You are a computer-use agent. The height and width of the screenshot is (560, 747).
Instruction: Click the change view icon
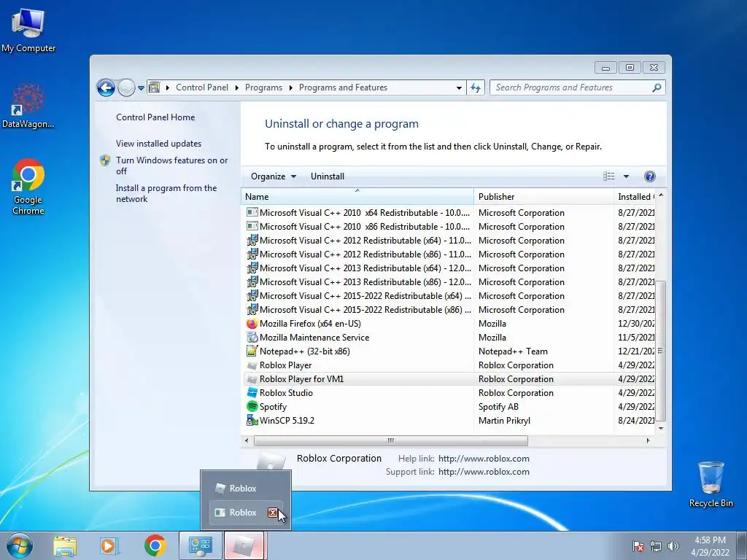coord(609,176)
